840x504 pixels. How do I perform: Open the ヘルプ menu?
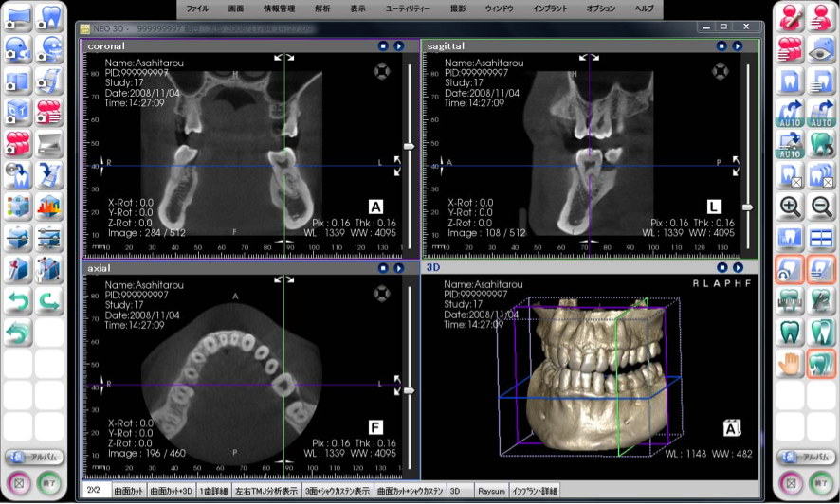pyautogui.click(x=644, y=9)
